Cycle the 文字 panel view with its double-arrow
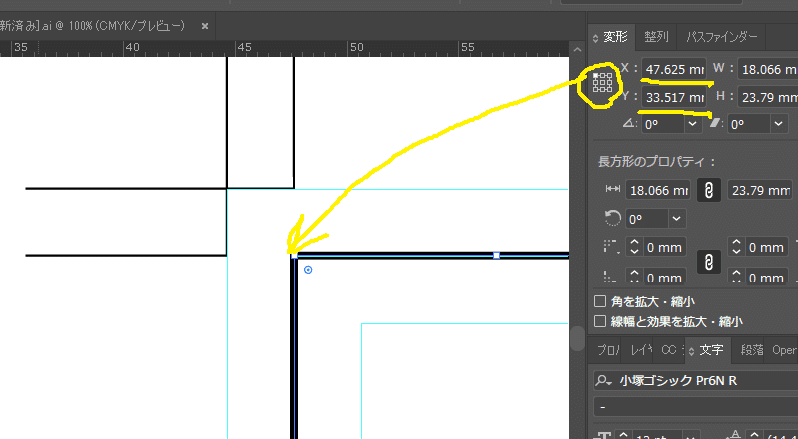 691,350
